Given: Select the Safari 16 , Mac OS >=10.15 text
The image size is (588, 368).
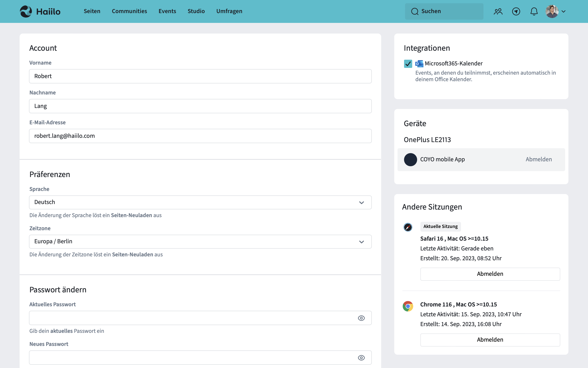Looking at the screenshot, I should pos(454,239).
